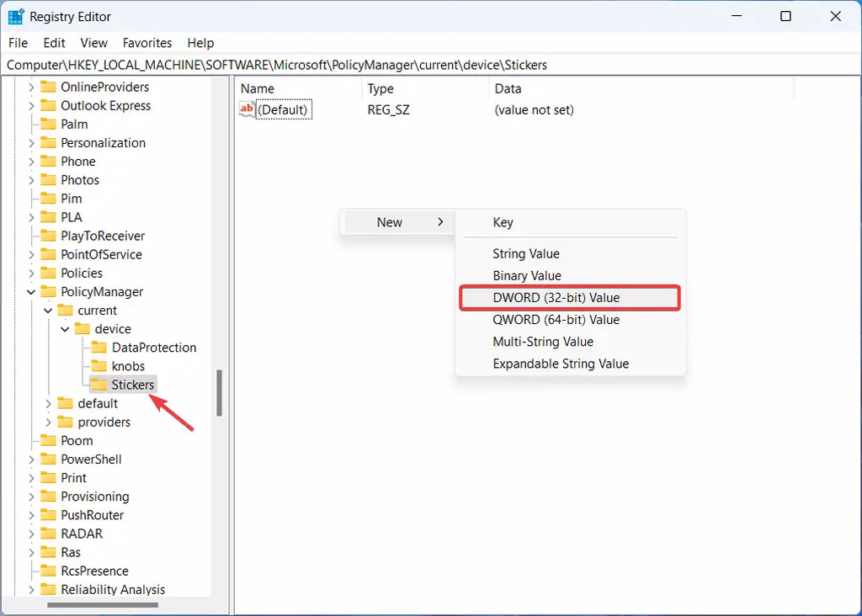Click the (value not set) data cell

pos(534,110)
